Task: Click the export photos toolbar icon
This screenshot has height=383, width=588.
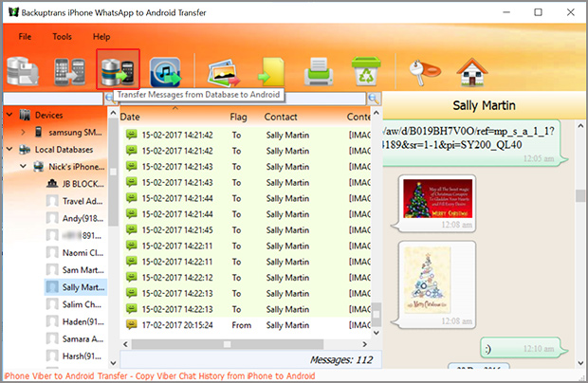Action: (224, 72)
